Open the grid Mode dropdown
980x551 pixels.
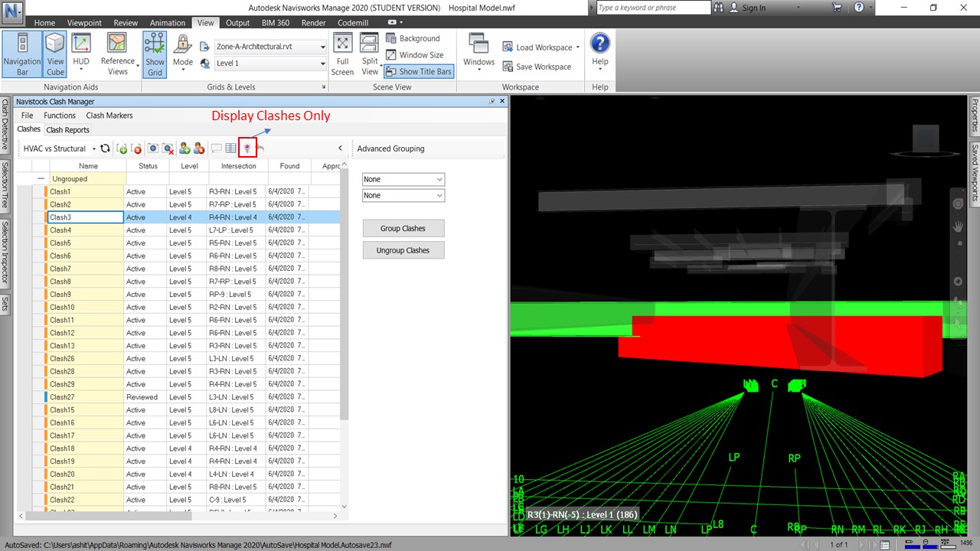coord(183,54)
